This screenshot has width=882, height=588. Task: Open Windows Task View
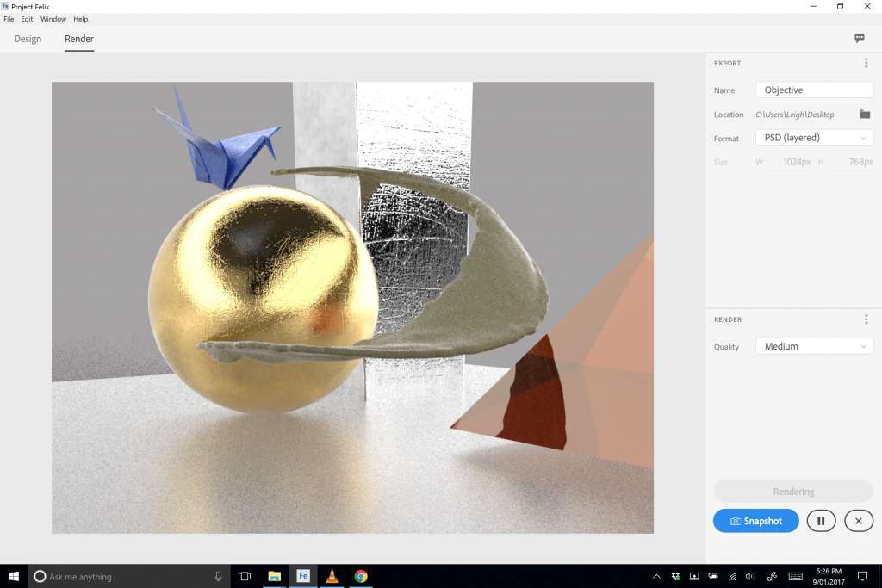245,576
